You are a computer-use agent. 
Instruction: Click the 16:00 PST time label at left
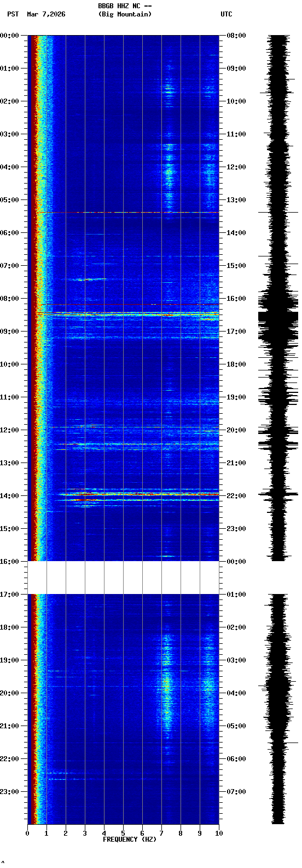(9, 562)
